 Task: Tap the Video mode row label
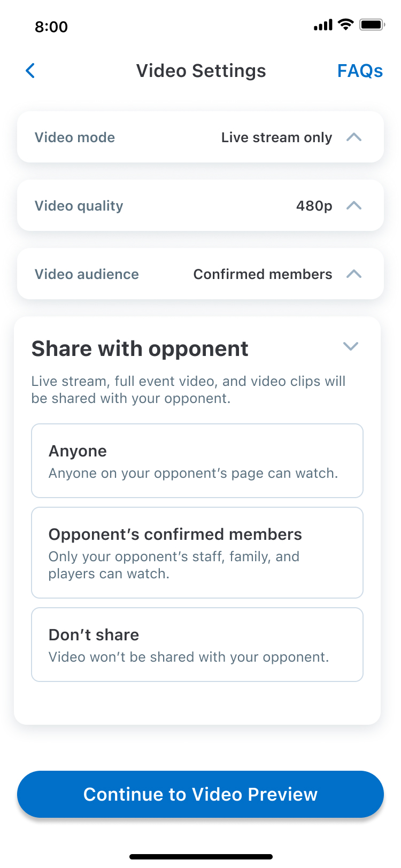coord(75,137)
